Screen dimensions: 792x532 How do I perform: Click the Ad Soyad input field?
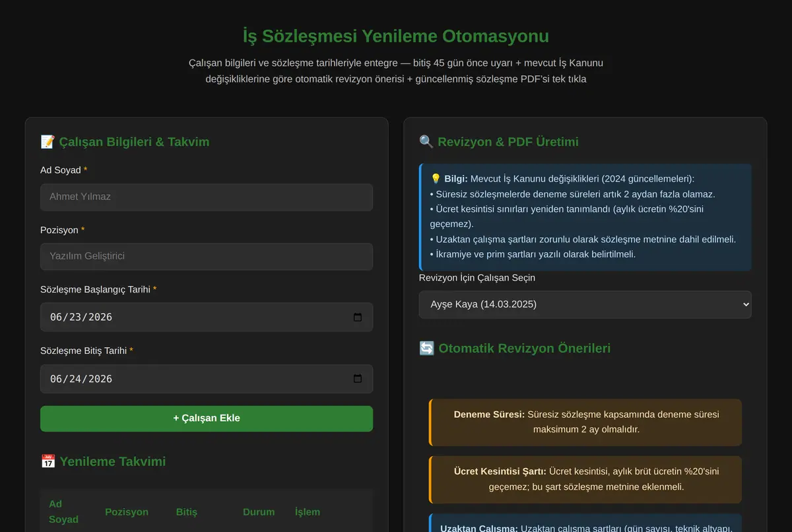pyautogui.click(x=207, y=197)
